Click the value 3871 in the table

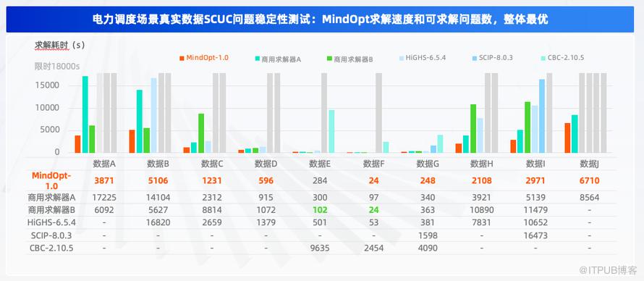(x=104, y=181)
